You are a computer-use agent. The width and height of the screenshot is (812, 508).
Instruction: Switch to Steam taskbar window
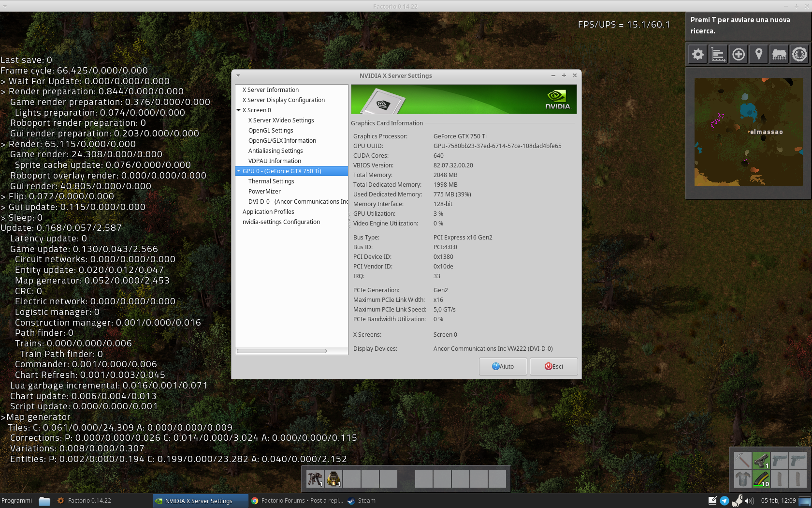(362, 501)
